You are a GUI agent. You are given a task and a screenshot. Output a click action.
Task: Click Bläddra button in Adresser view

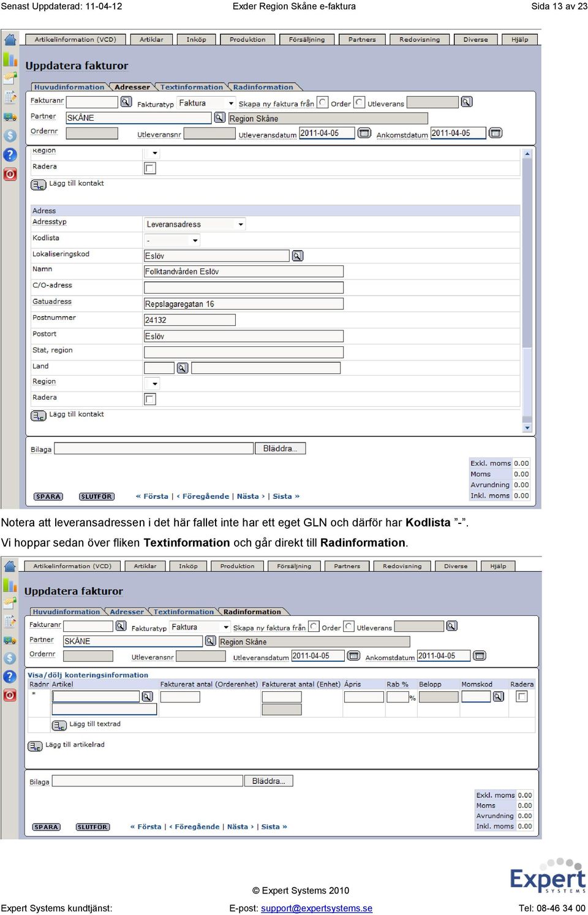(280, 449)
